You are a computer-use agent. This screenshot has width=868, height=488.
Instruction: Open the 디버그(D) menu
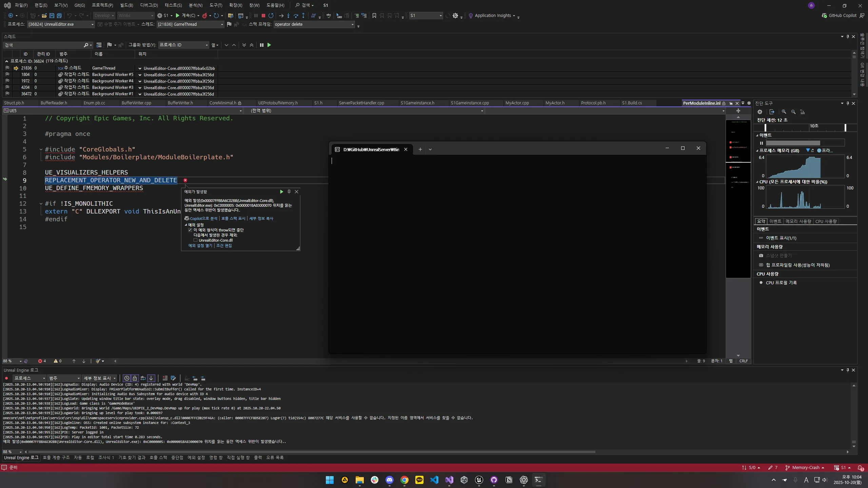149,5
